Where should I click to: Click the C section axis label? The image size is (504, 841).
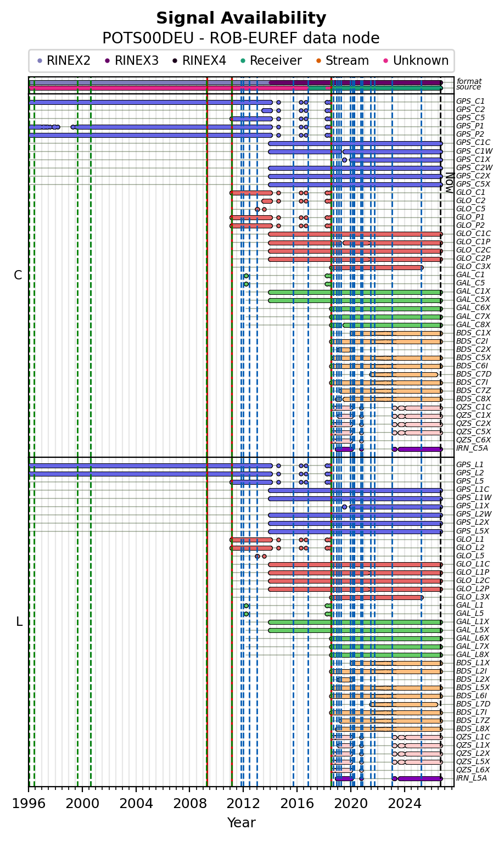(x=18, y=276)
